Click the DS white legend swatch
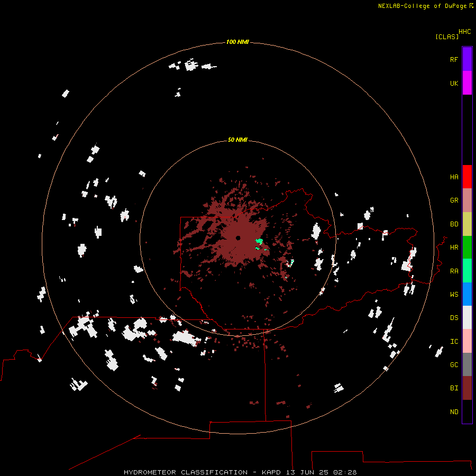476x476 pixels. (x=467, y=317)
